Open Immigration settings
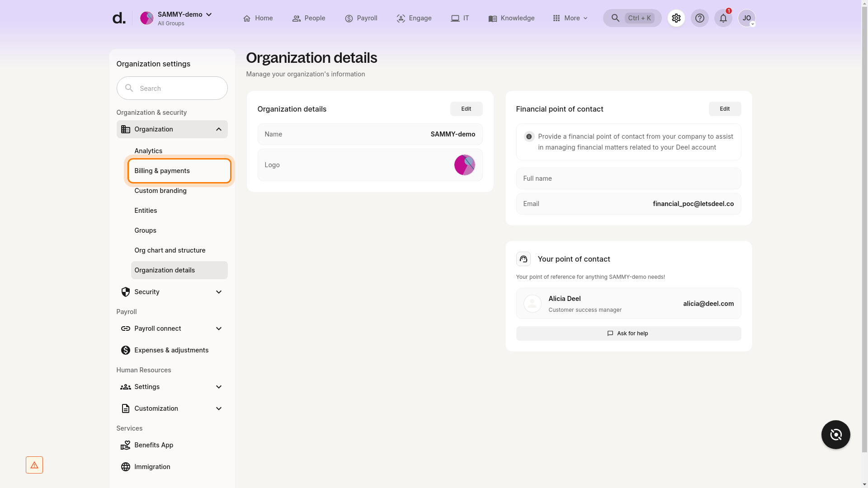The image size is (868, 488). [172, 467]
